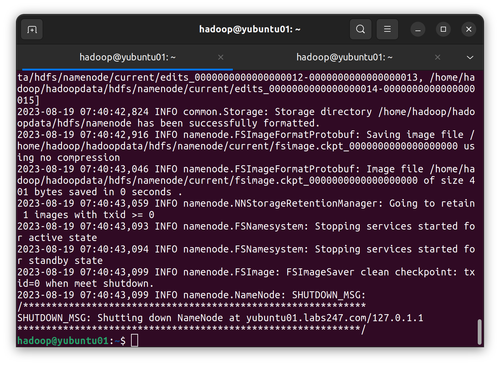
Task: Click the hadoop@yubuntu01 shell prompt
Action: point(71,341)
